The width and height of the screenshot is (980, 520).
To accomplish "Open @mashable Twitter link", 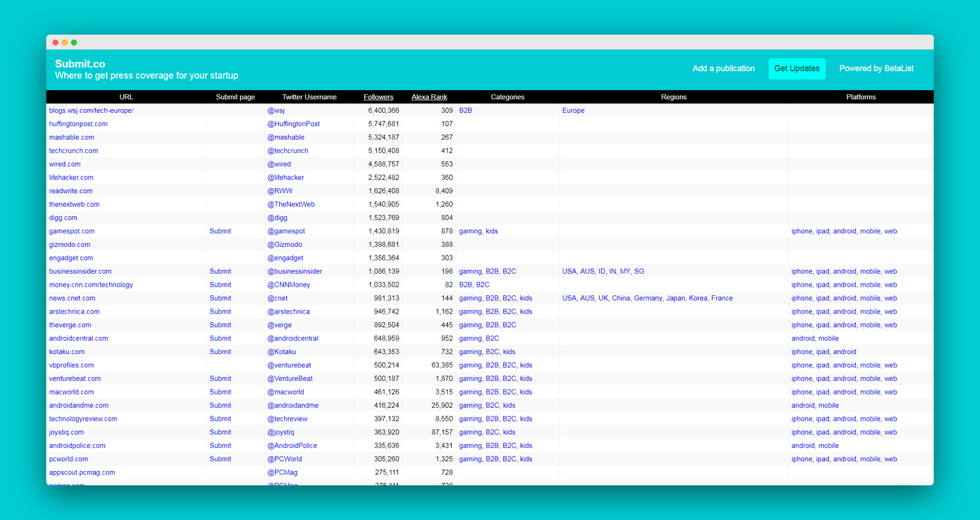I will click(285, 138).
